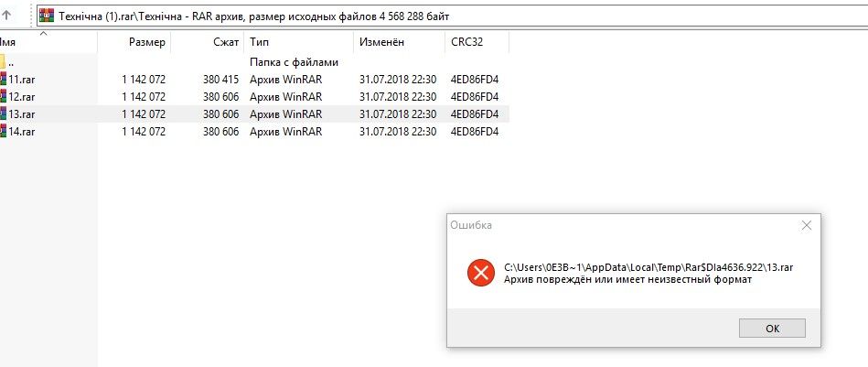Click the 13.rar archive icon
The height and width of the screenshot is (367, 868).
click(x=3, y=113)
